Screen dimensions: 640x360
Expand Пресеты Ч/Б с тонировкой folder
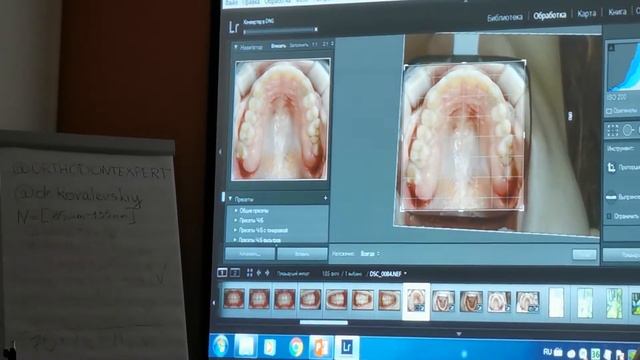(236, 230)
